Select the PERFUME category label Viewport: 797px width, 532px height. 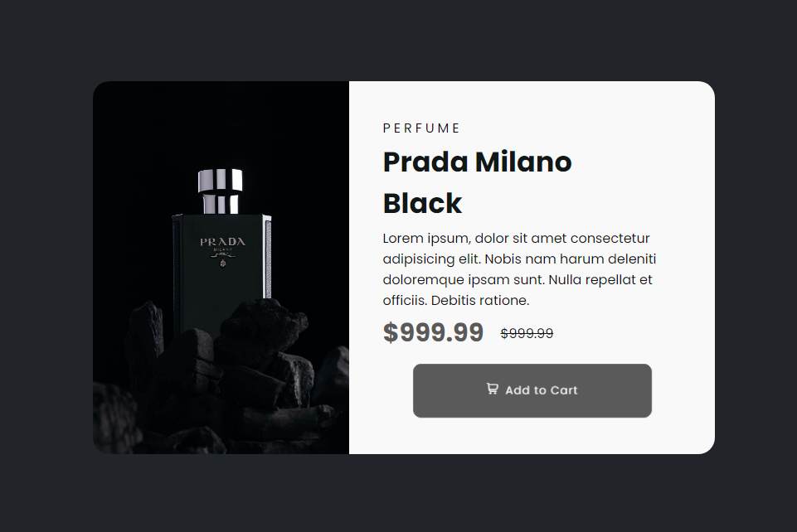coord(421,128)
